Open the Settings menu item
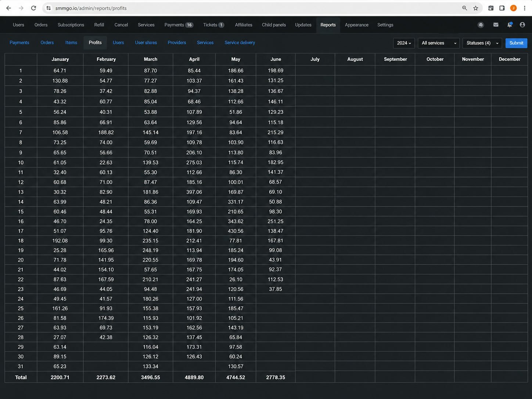The height and width of the screenshot is (399, 532). pyautogui.click(x=385, y=25)
